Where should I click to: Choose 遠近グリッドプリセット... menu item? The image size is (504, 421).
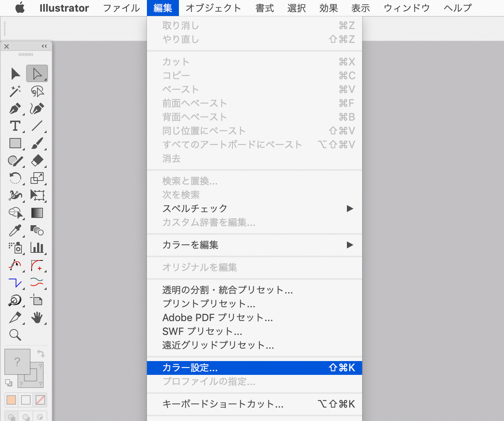pos(255,345)
